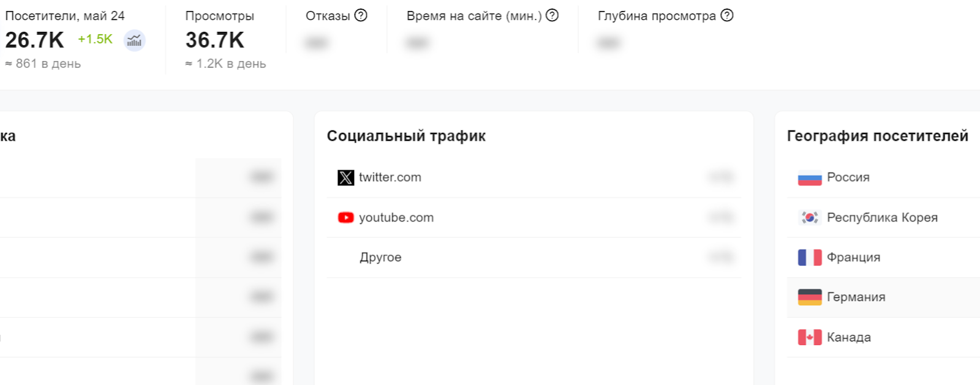Screen dimensions: 980x385
Task: Click the Germany flag icon
Action: click(x=809, y=297)
